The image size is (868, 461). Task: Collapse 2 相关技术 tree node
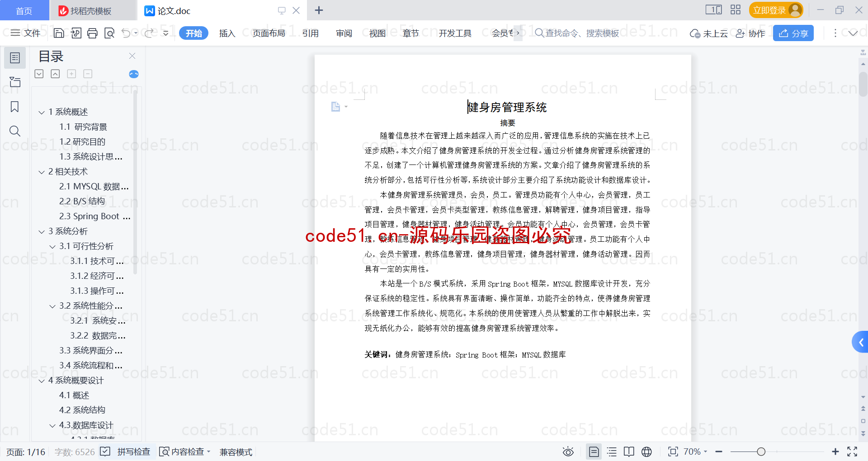[42, 172]
